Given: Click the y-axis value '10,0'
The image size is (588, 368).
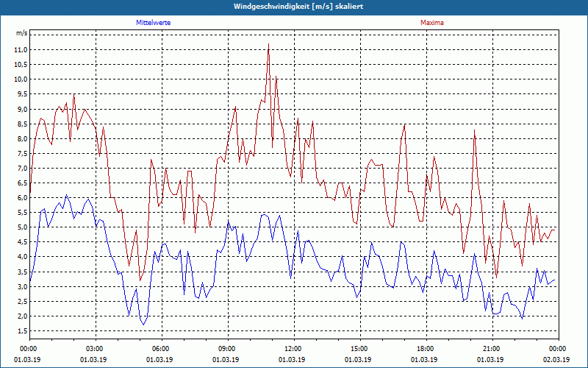Looking at the screenshot, I should (21, 79).
